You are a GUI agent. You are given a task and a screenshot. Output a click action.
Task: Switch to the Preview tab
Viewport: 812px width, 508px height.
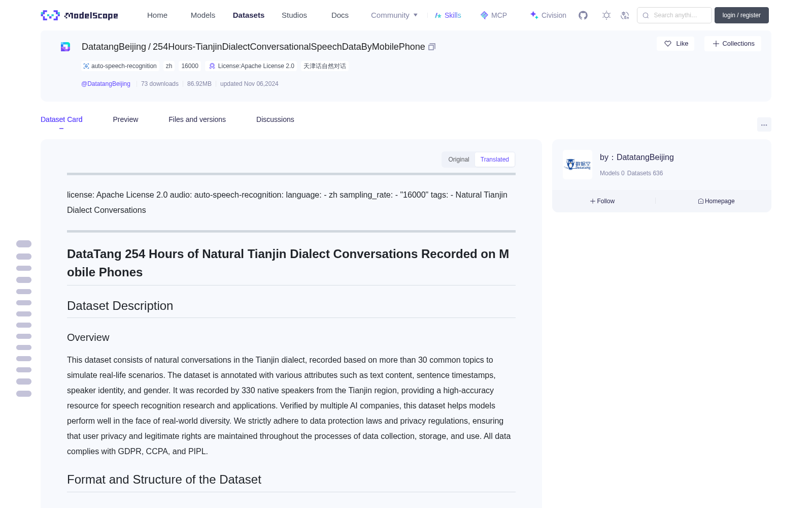[125, 119]
